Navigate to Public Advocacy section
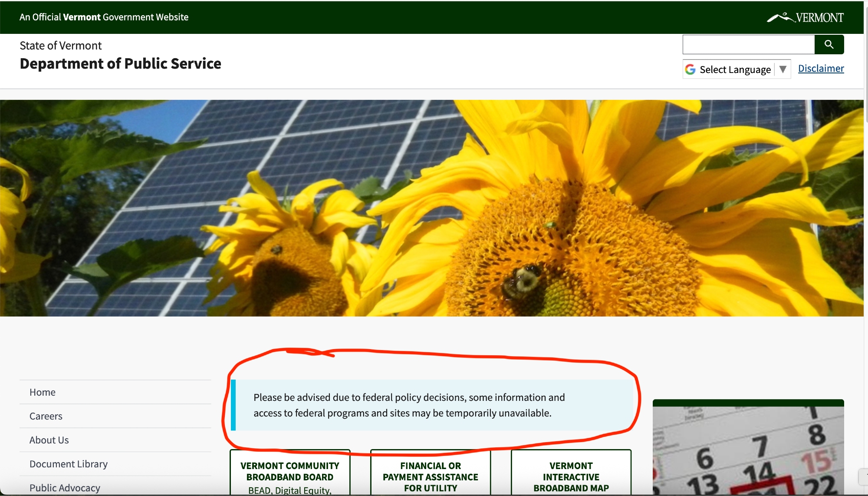 [x=65, y=488]
